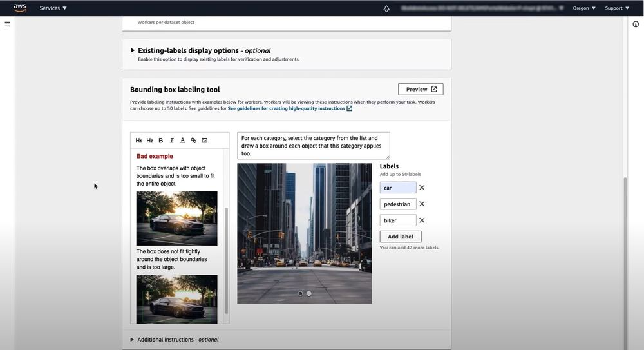Remove the car label
Viewport: 644px width, 350px height.
(x=422, y=188)
